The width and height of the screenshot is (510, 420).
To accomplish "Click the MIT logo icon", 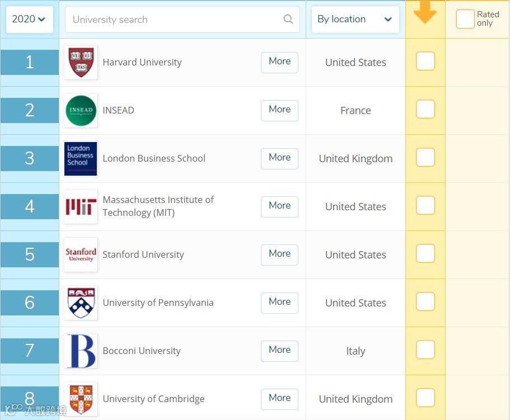I will [x=81, y=206].
